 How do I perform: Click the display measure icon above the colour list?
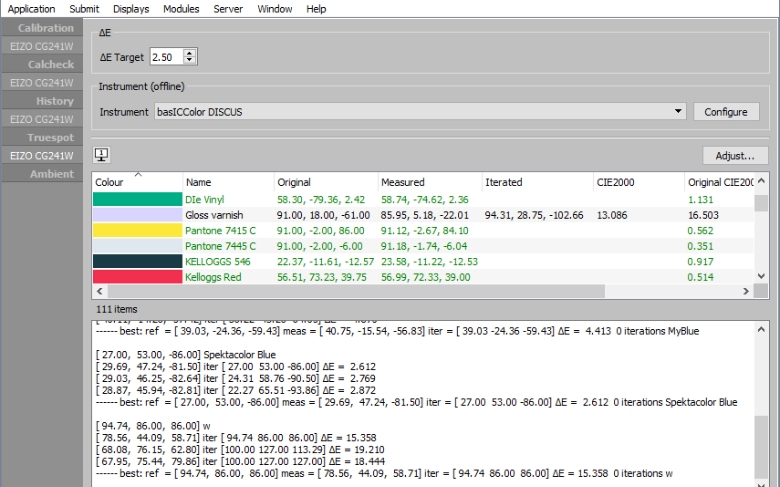[x=102, y=155]
